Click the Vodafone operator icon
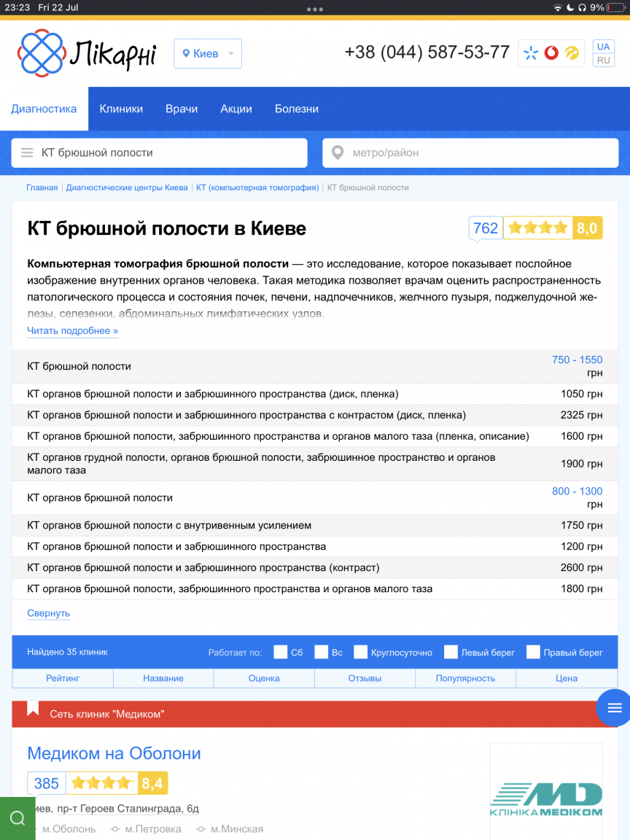Viewport: 630px width, 840px height. (551, 53)
